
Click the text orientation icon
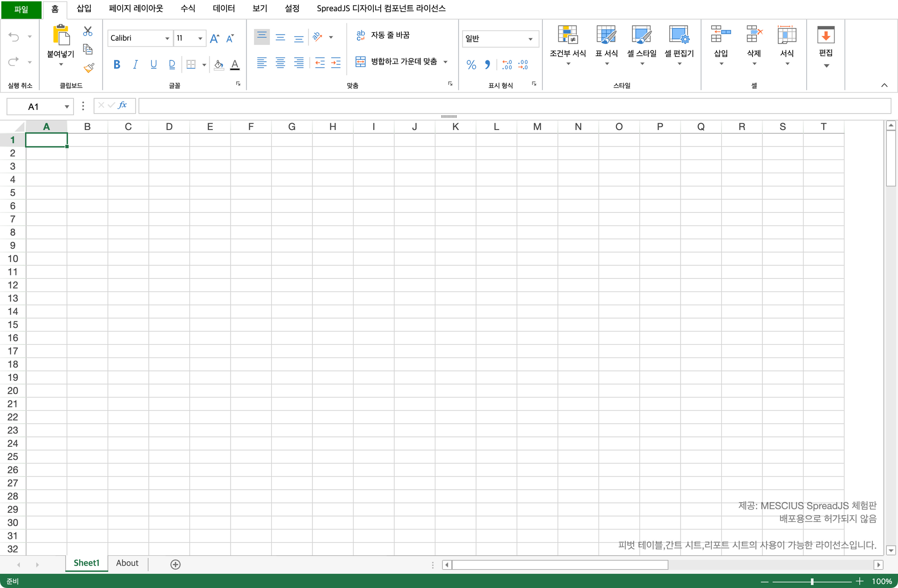[318, 37]
